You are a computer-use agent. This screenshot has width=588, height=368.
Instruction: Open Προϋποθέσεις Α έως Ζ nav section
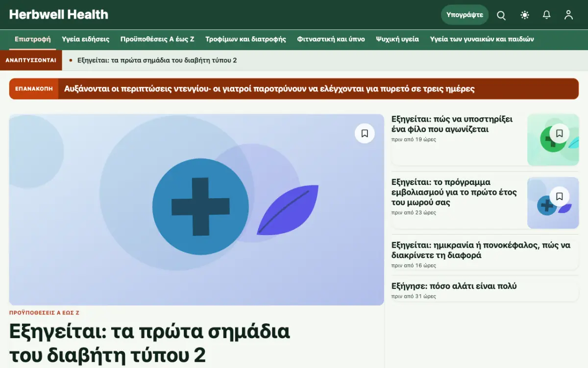(x=157, y=39)
